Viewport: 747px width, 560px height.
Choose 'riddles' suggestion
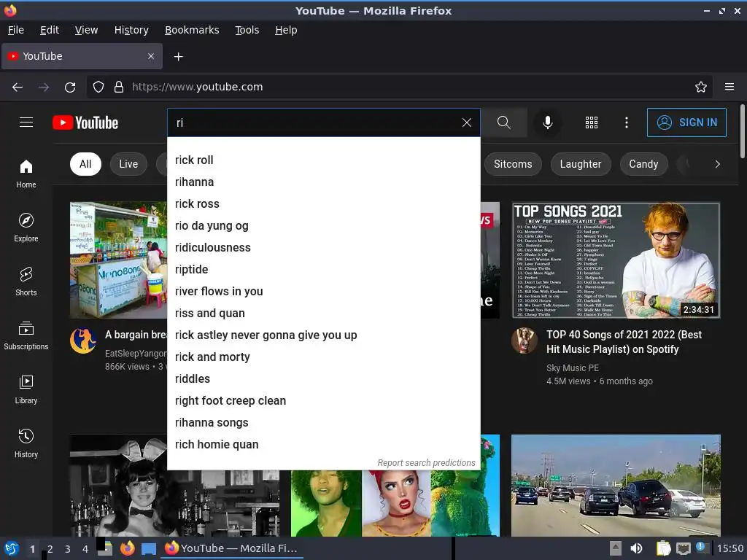click(x=323, y=379)
